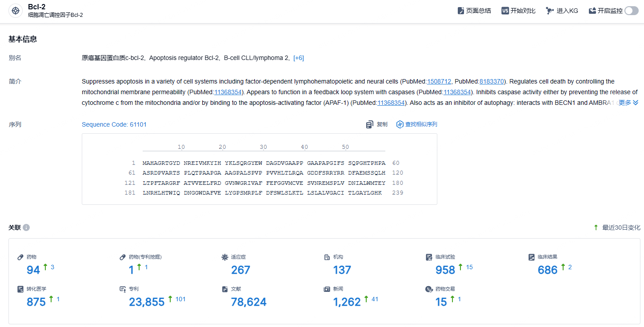Image resolution: width=644 pixels, height=327 pixels.
Task: Click the 开启监控 monitoring icon
Action: 592,11
